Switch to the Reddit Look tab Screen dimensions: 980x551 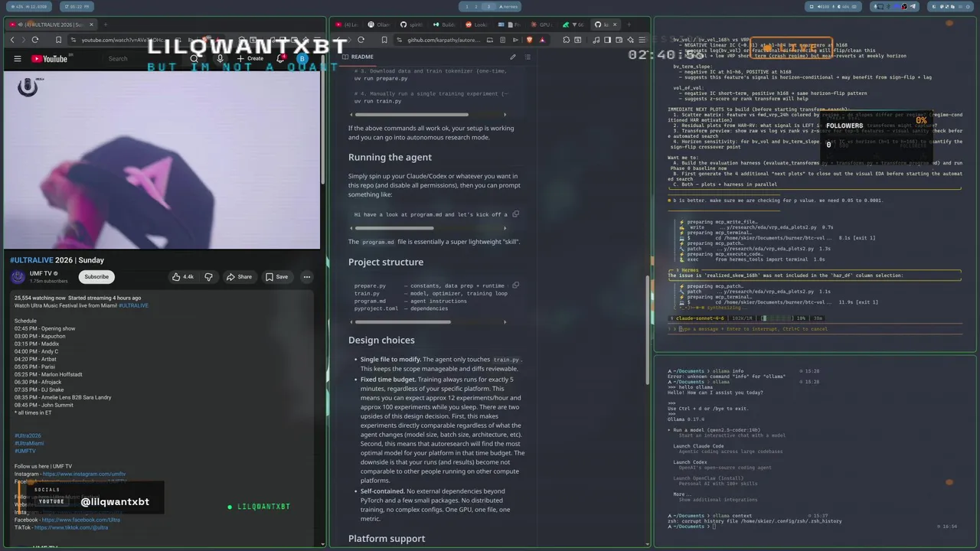coord(476,24)
